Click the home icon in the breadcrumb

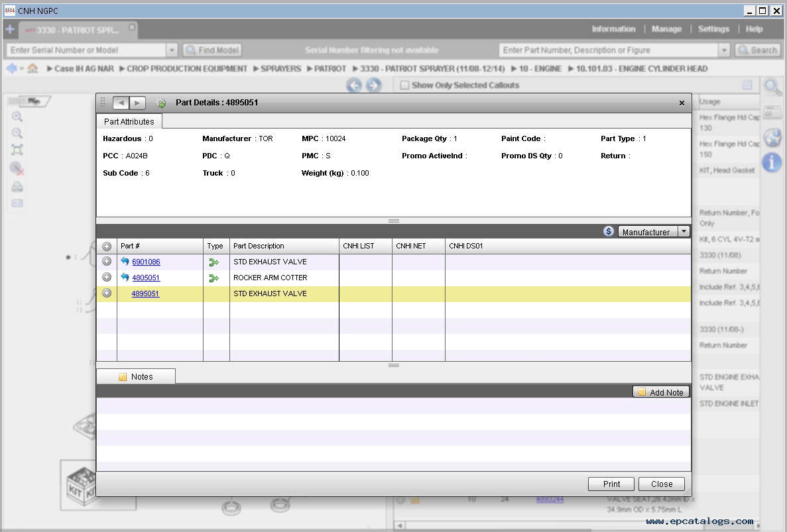tap(32, 68)
